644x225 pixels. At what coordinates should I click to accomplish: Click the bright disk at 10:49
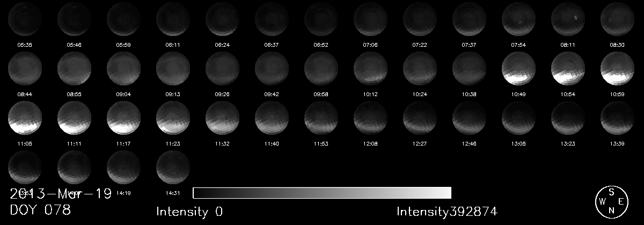coord(518,68)
